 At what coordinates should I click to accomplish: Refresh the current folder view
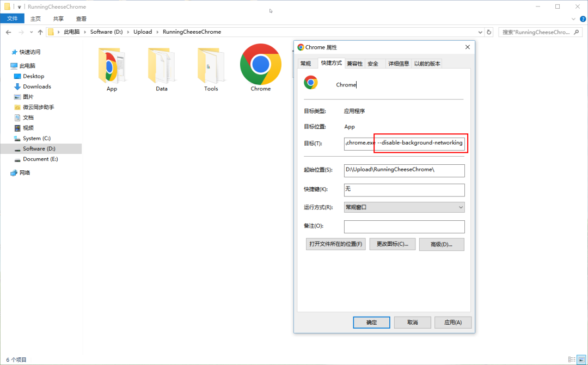[x=489, y=32]
